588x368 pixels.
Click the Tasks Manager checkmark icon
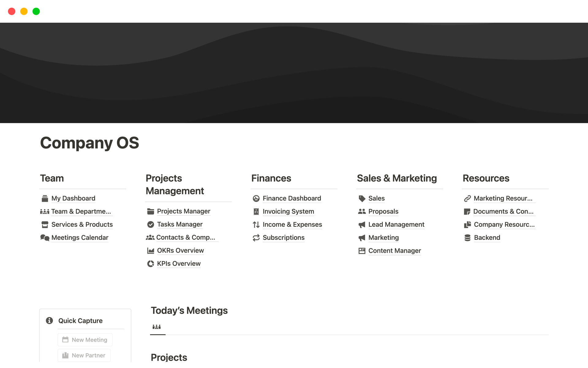(150, 224)
